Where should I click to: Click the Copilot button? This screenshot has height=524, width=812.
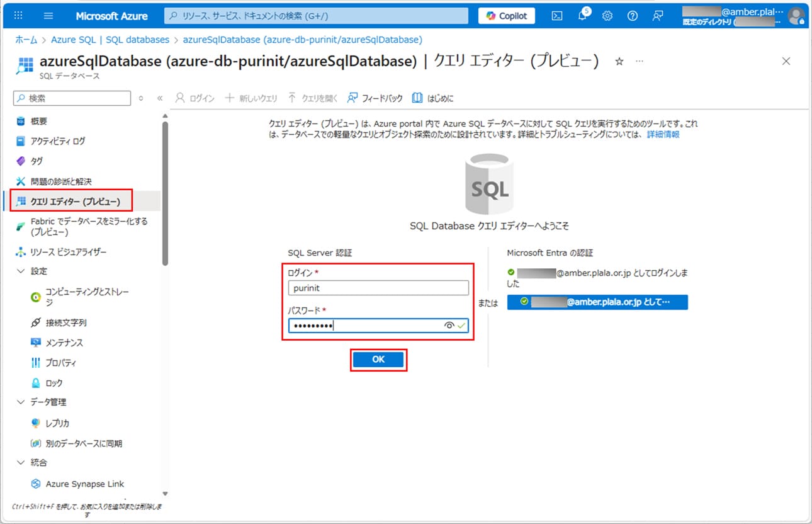point(506,16)
